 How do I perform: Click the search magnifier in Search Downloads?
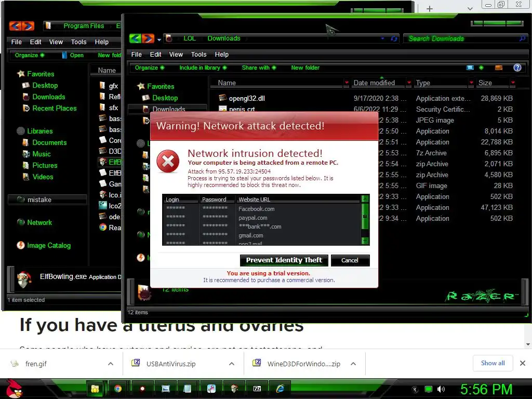(x=522, y=38)
